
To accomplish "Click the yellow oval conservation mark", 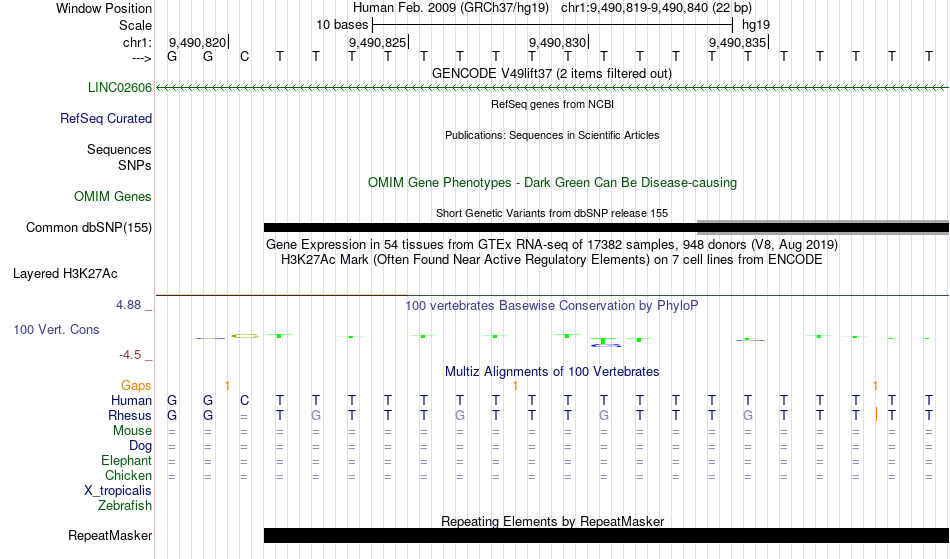I will (245, 336).
